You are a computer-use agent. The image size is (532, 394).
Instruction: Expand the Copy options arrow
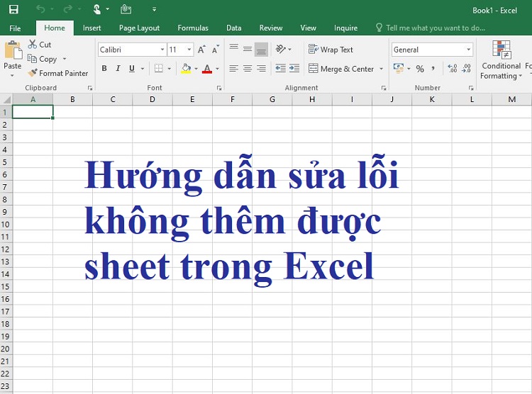pos(65,59)
